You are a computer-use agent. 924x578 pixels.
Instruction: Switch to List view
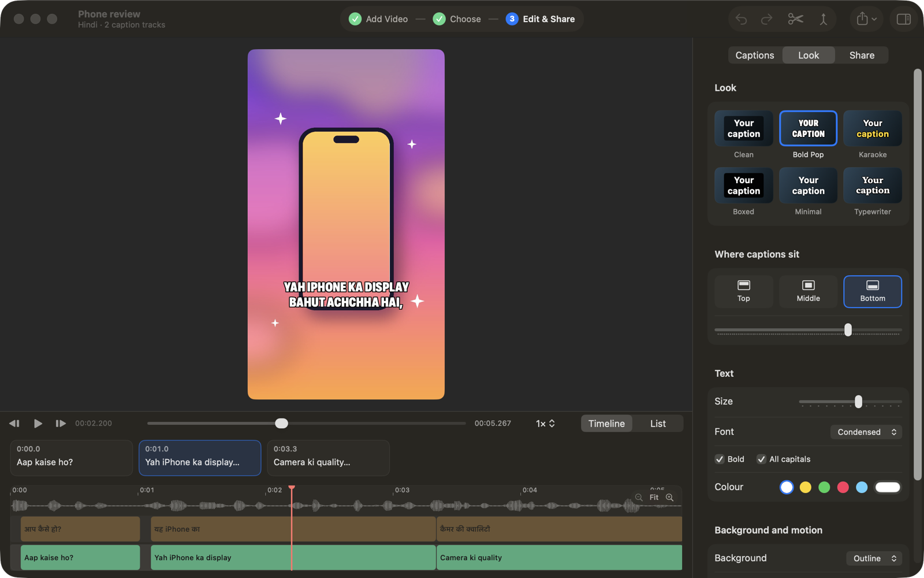click(x=658, y=424)
